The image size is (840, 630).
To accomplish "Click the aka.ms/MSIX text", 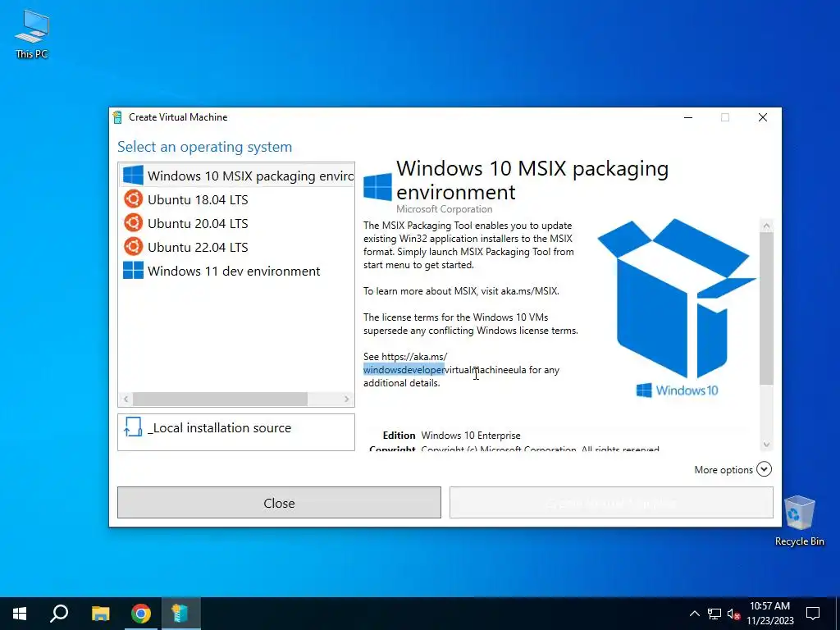I will [529, 291].
